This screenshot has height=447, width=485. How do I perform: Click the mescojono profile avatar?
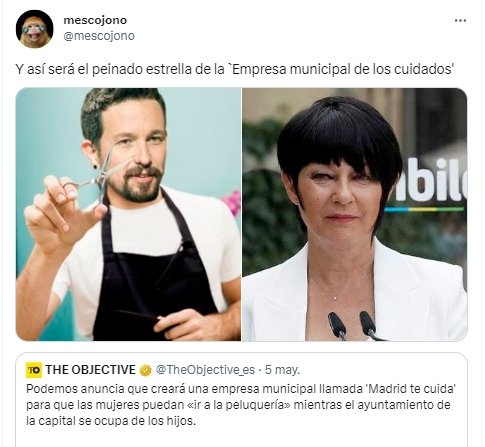pyautogui.click(x=35, y=29)
